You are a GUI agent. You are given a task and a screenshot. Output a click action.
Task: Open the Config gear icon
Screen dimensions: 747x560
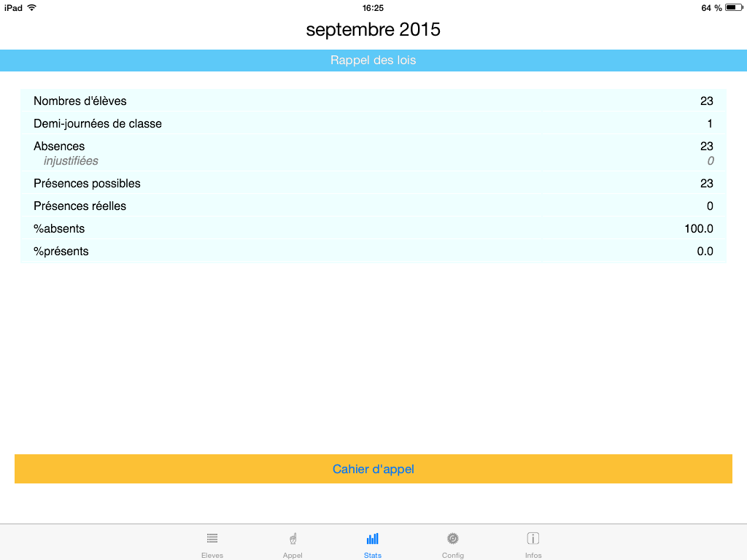click(x=452, y=540)
